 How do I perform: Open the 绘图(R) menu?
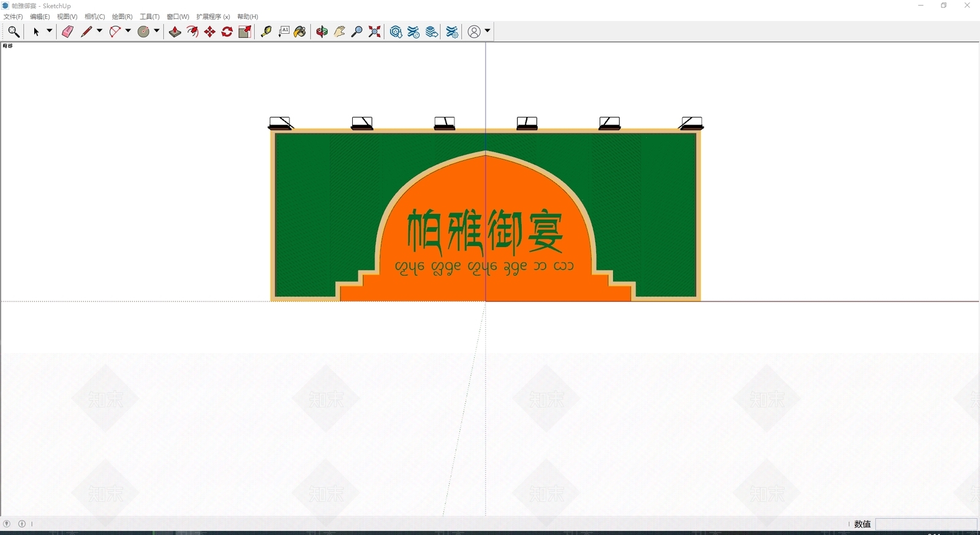pos(123,17)
